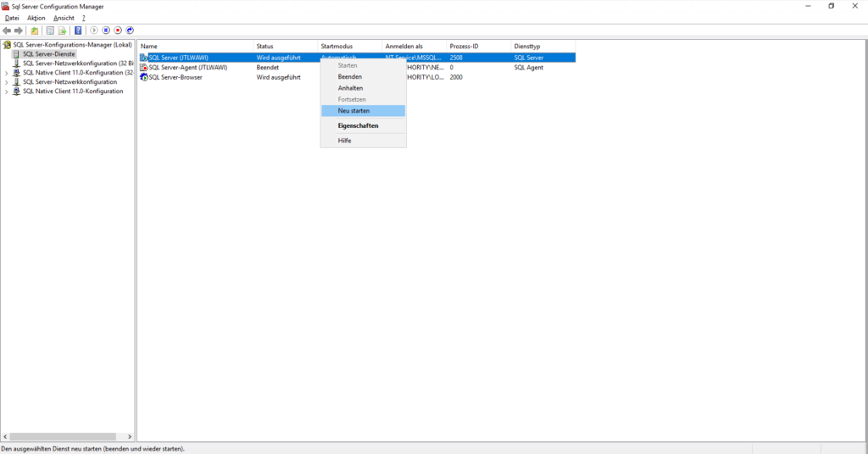This screenshot has width=868, height=454.
Task: Click the tree pane horizontal scrollbar thumb
Action: 63,437
